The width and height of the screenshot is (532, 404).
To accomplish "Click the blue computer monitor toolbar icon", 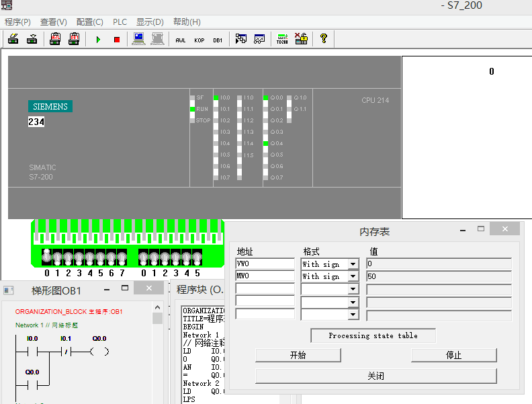I will (139, 39).
